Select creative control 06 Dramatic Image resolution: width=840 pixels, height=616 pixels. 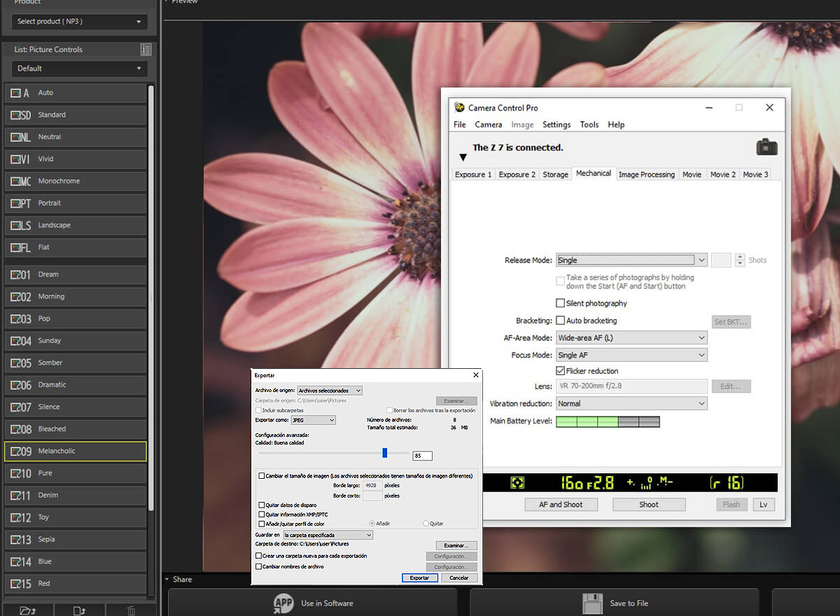tap(76, 385)
